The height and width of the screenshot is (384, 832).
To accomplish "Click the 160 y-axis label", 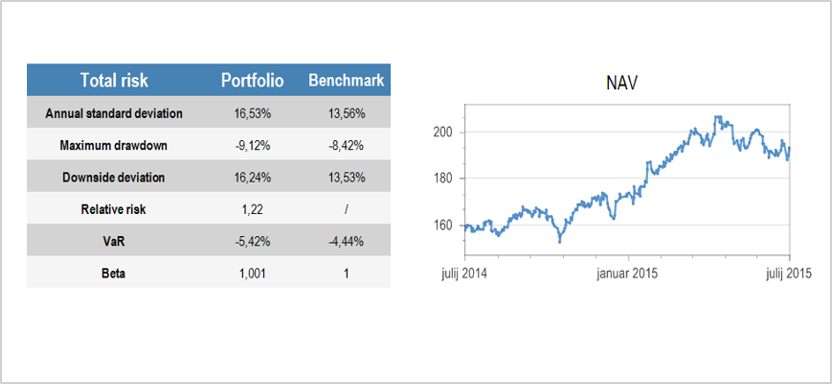I will 442,225.
